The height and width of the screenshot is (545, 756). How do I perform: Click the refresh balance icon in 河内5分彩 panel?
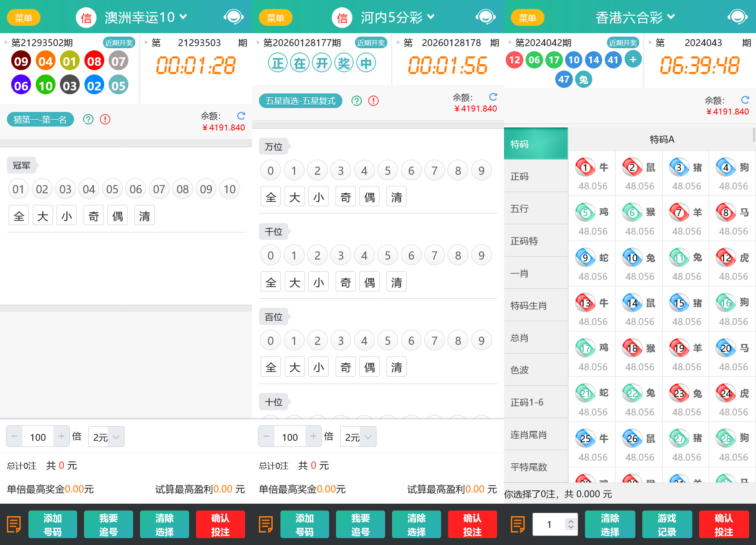coord(493,97)
